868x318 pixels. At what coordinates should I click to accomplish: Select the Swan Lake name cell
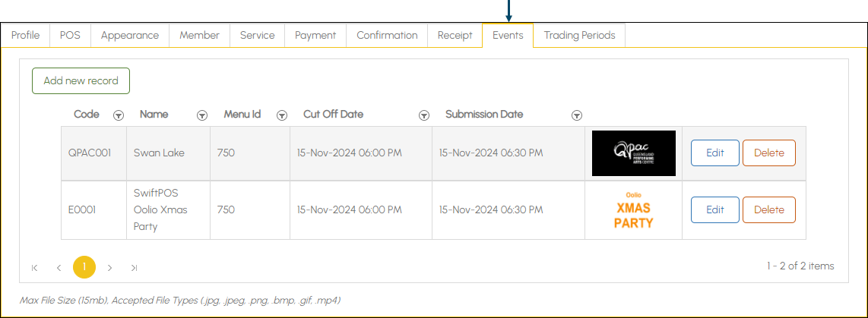coord(168,153)
